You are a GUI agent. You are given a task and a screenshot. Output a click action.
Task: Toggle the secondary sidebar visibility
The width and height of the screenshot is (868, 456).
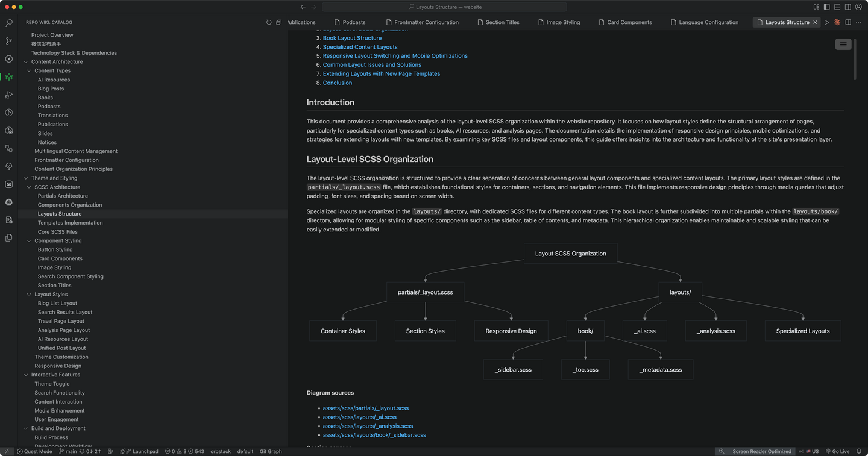point(848,7)
